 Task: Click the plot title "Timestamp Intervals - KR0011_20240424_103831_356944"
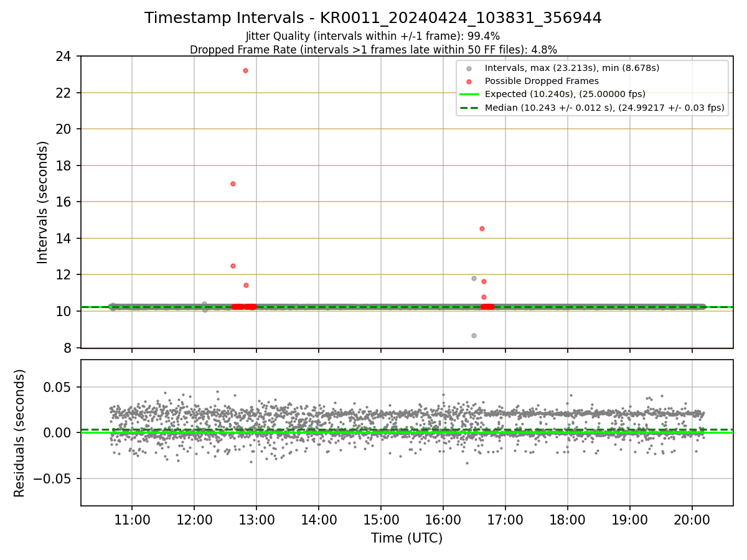pos(373,18)
